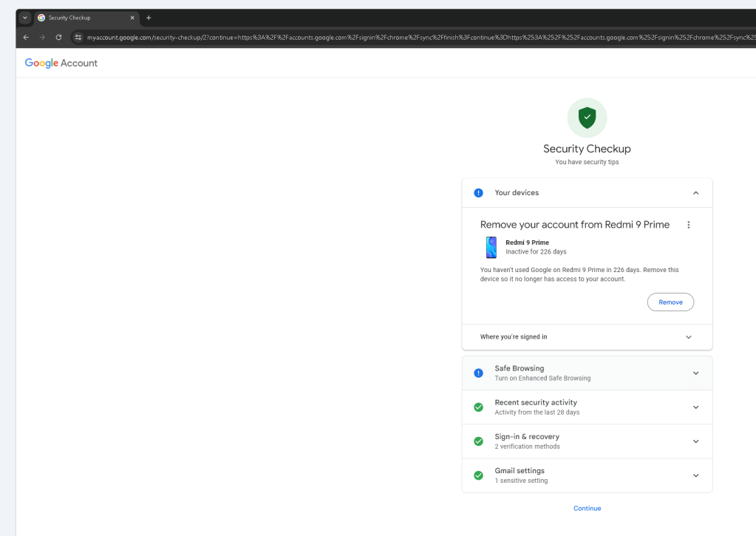
Task: Expand the Gmail settings chevron
Action: [x=695, y=475]
